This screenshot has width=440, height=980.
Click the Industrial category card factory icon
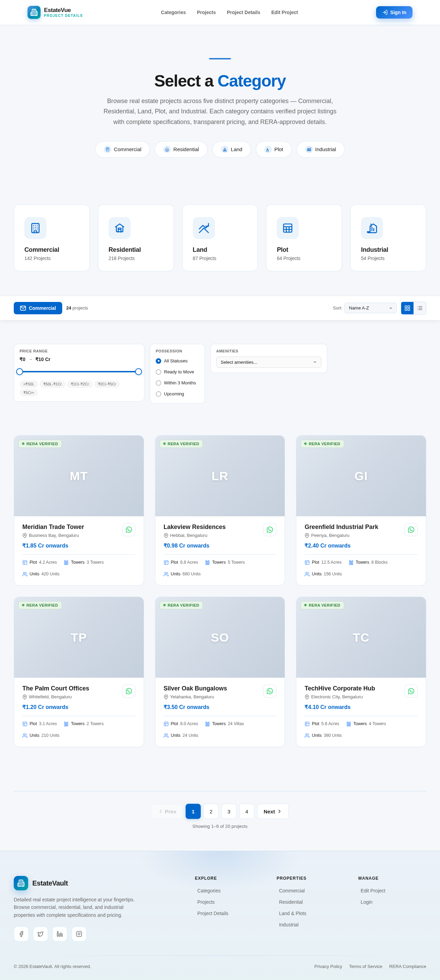click(x=372, y=228)
